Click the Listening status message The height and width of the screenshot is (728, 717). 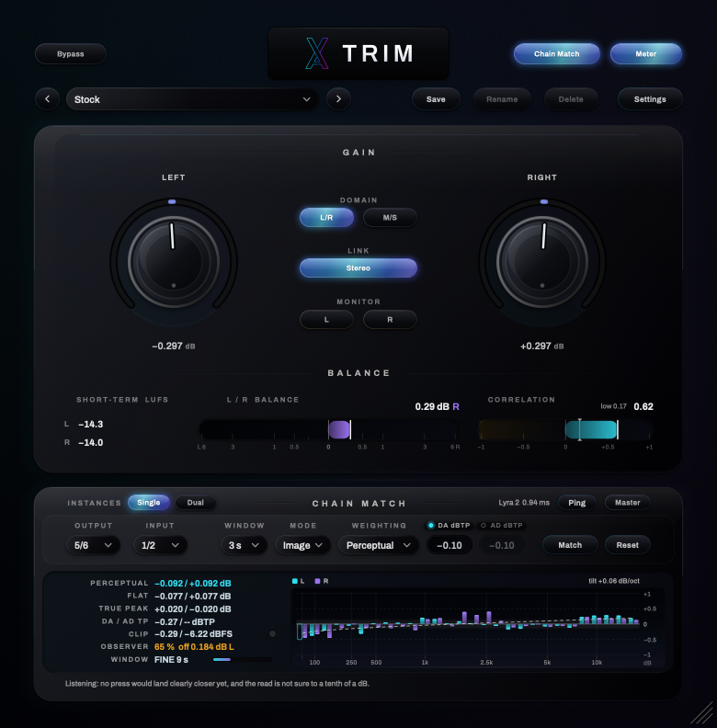[x=217, y=684]
